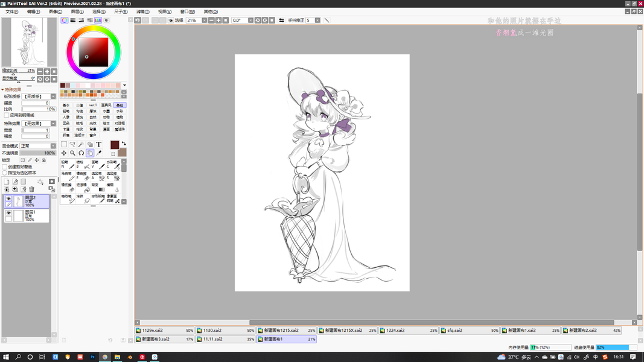644x362 pixels.
Task: Toggle lock all icon
Action: 44,160
